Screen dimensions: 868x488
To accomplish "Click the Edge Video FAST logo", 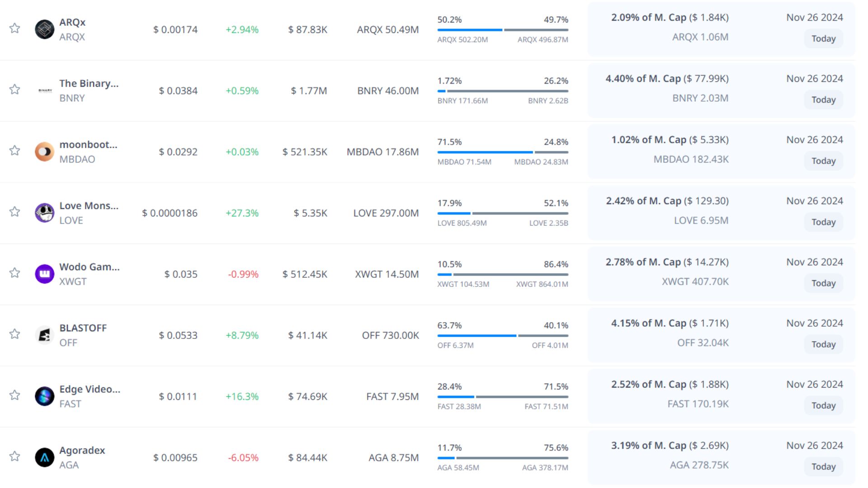I will point(44,396).
